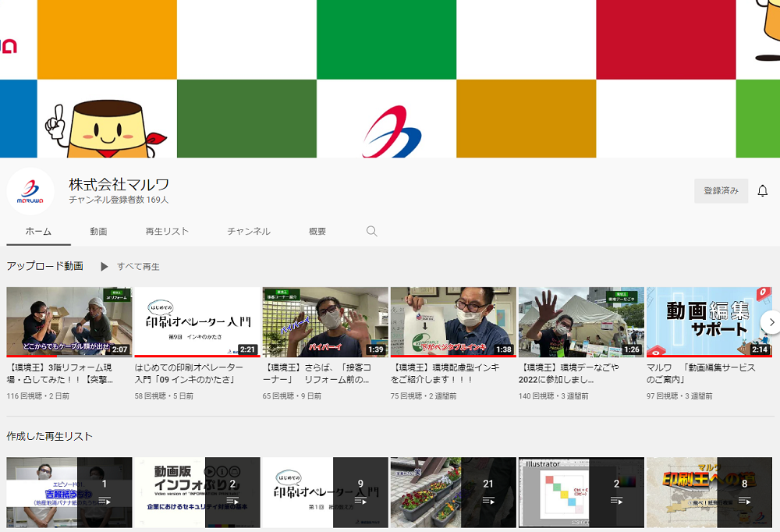Screen dimensions: 780x532
Task: Open the 印刷オペレーター入門 2:21 video thumbnail
Action: (197, 322)
